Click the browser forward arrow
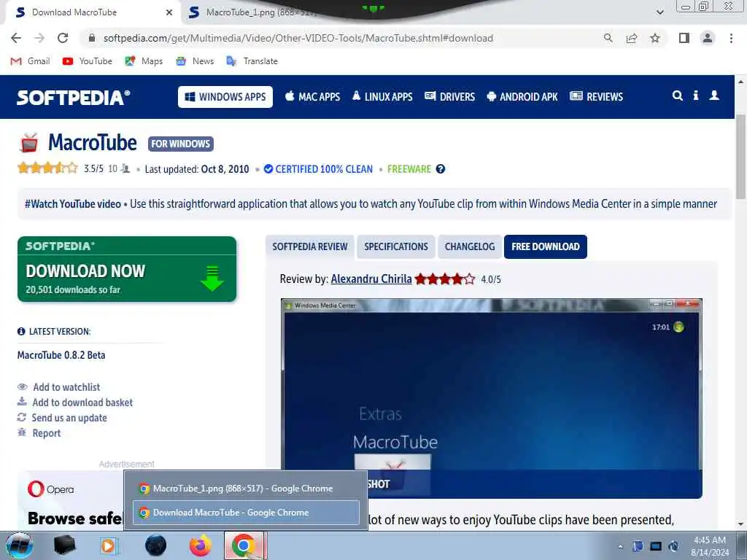The image size is (747, 560). coord(39,38)
